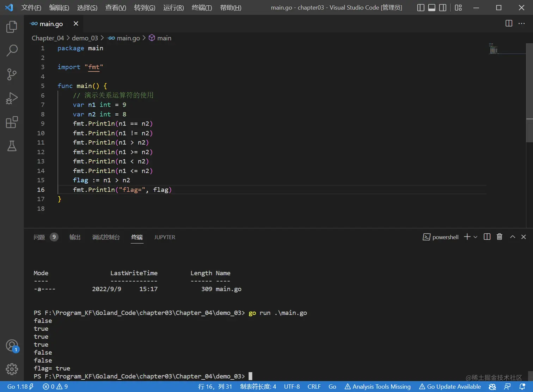This screenshot has height=392, width=533.
Task: Create a new terminal with plus icon
Action: tap(467, 237)
